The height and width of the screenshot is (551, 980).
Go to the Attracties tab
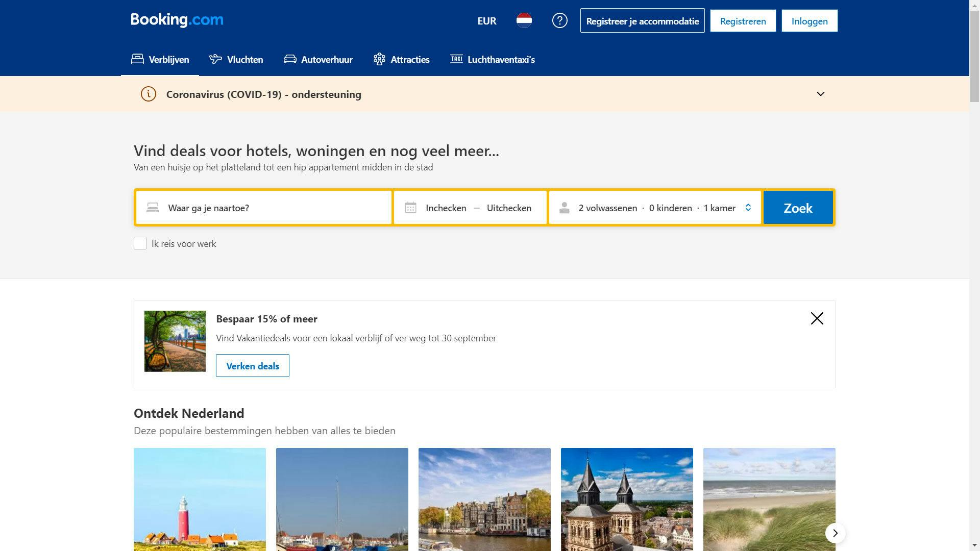point(402,60)
